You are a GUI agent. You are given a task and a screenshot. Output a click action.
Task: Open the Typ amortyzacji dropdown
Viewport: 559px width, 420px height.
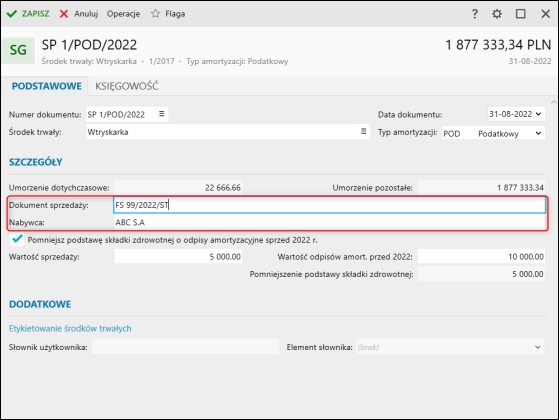coord(538,133)
